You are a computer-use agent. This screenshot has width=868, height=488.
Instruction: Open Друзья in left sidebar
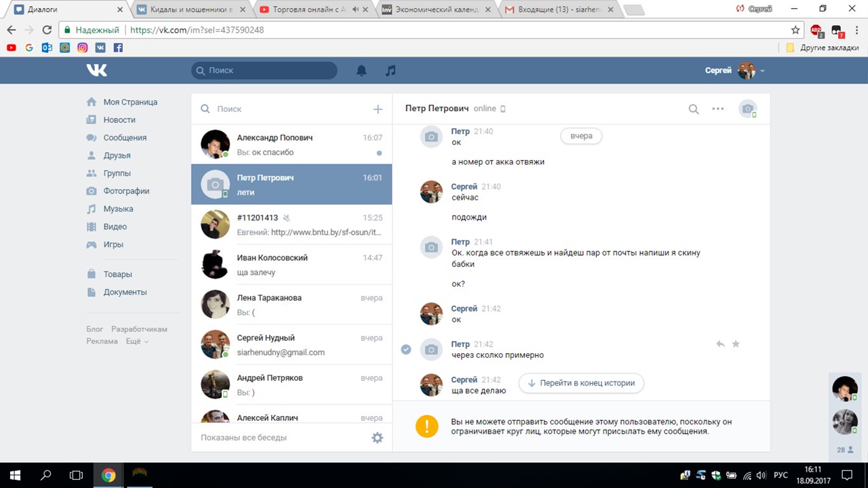point(117,155)
